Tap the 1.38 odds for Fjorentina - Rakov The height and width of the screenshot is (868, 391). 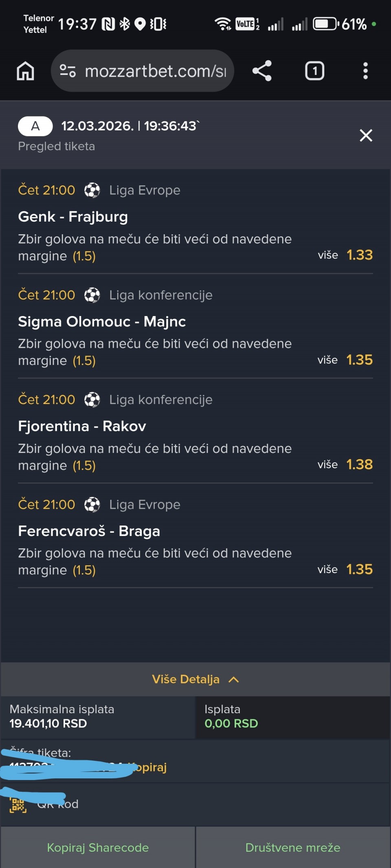[x=359, y=464]
